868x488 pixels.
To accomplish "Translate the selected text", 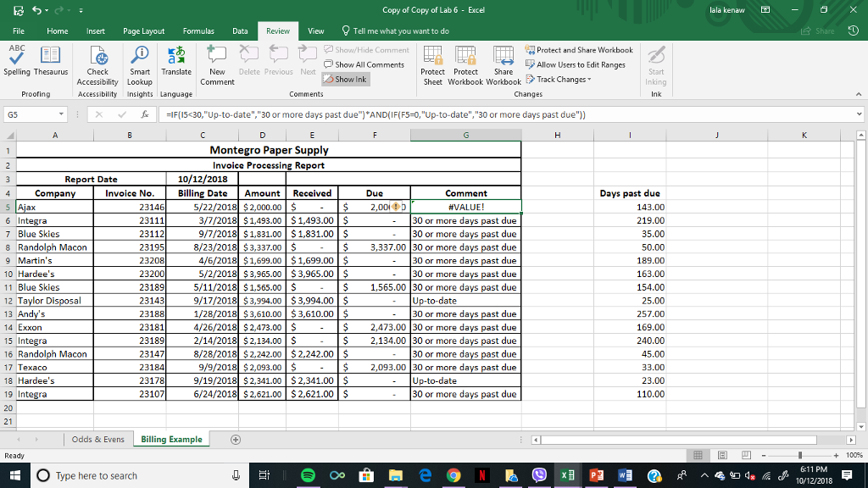I will (178, 63).
